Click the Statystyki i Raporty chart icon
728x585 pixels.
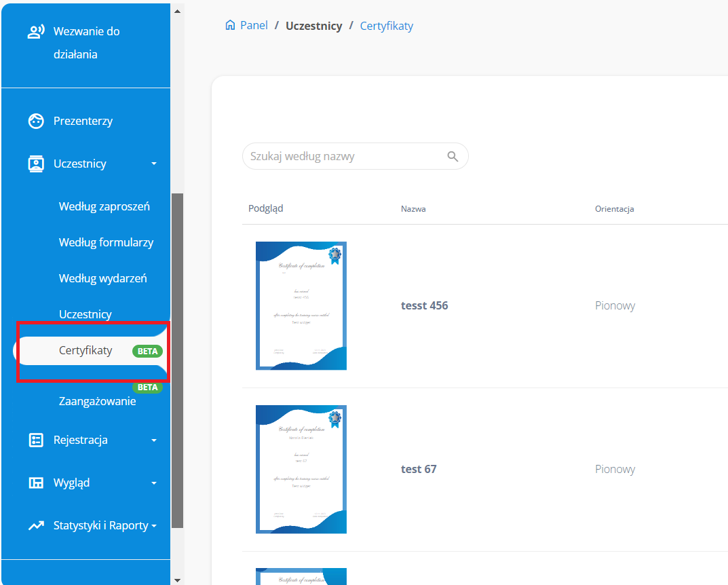pyautogui.click(x=36, y=525)
